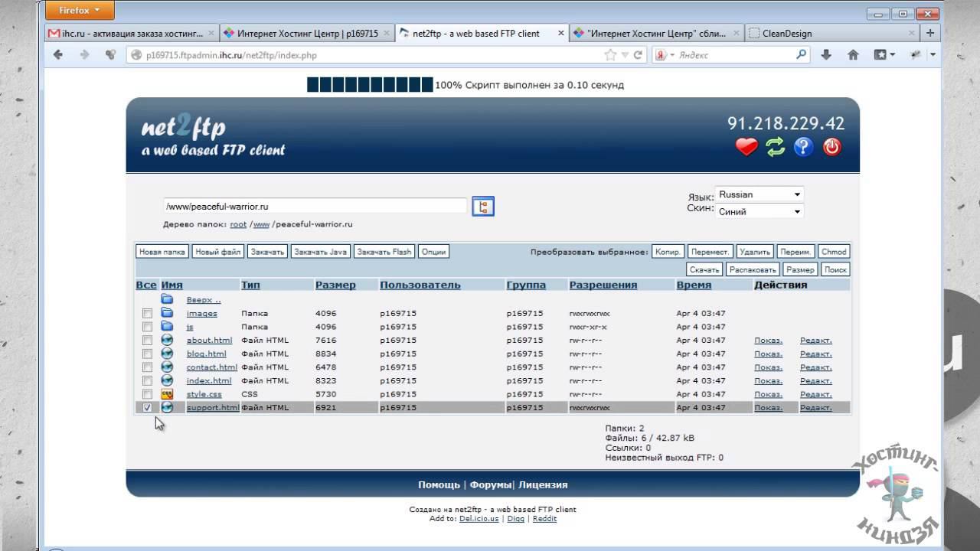Open the Язык language dropdown showing Russian

pyautogui.click(x=759, y=194)
